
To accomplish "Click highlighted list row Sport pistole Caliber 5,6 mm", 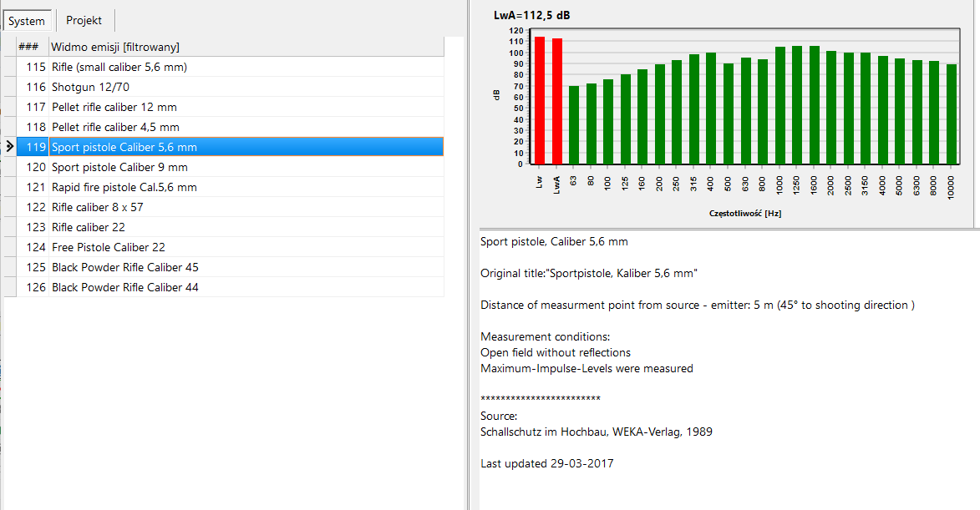I will [x=230, y=147].
